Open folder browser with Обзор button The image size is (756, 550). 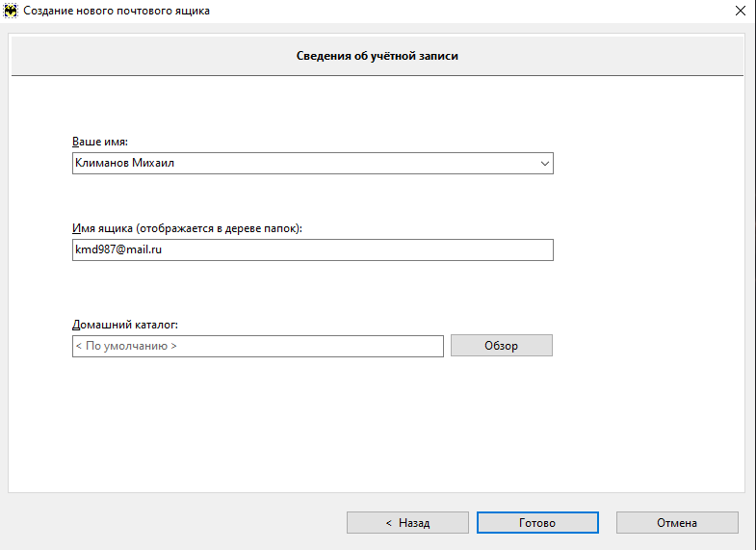pos(502,346)
